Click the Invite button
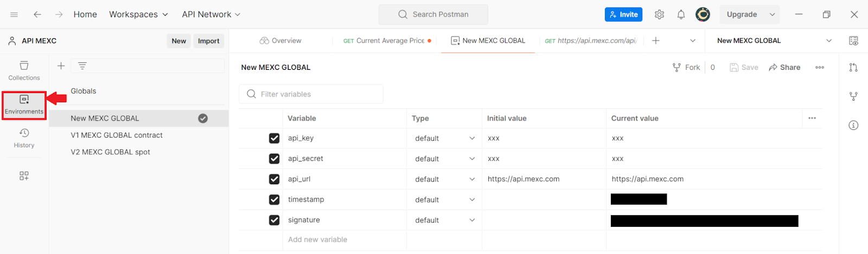 [x=623, y=15]
